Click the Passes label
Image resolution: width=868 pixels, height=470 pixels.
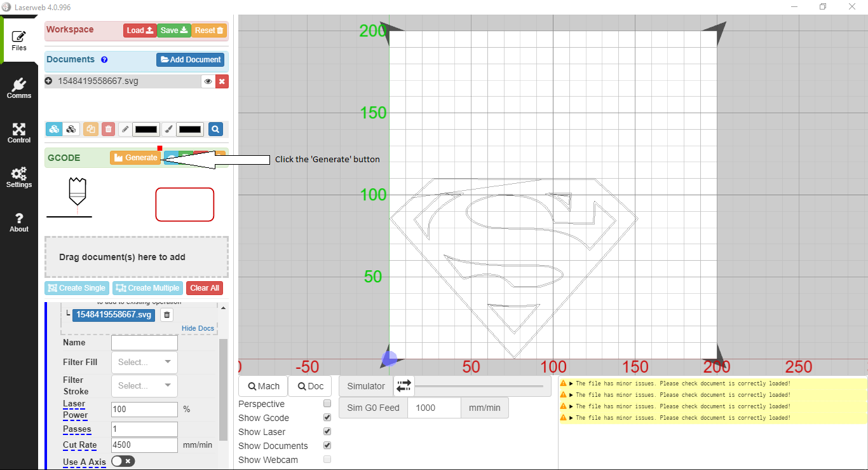click(x=77, y=429)
